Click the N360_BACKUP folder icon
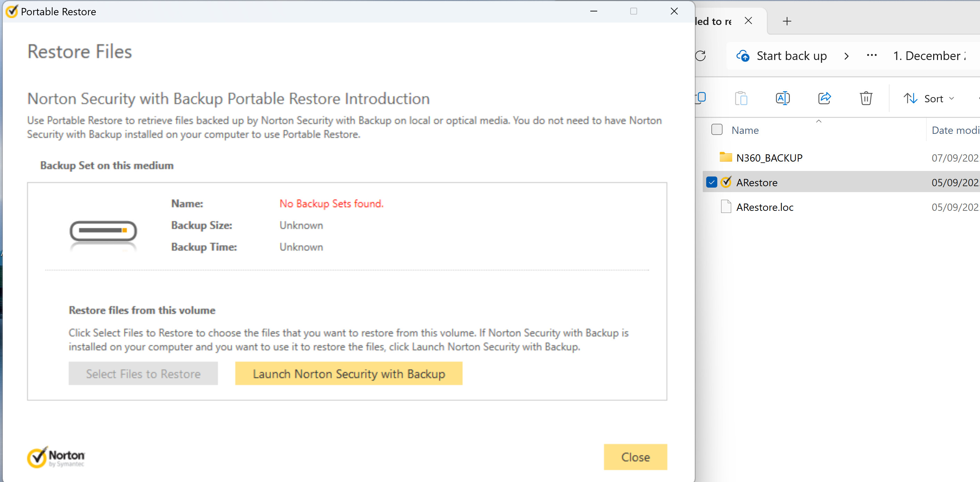 (726, 157)
